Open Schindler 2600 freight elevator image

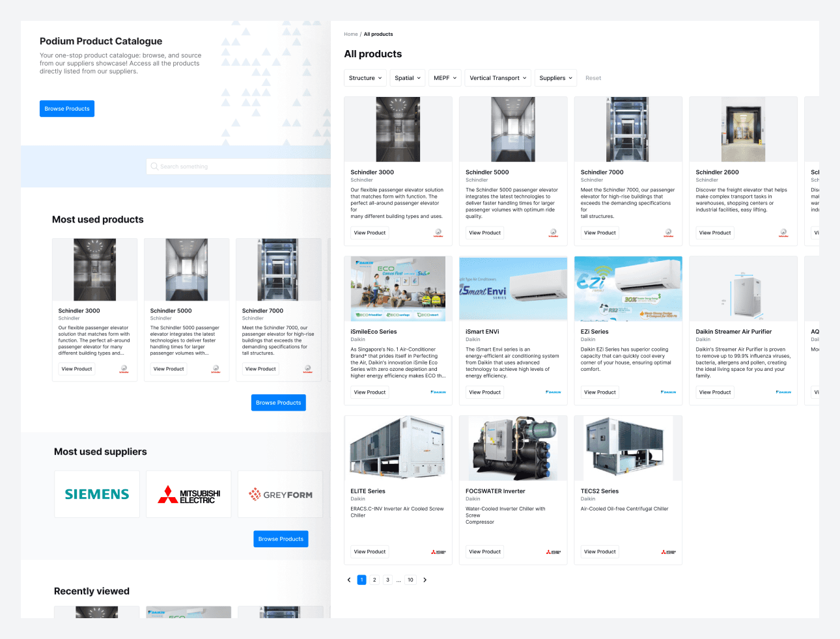(x=743, y=129)
